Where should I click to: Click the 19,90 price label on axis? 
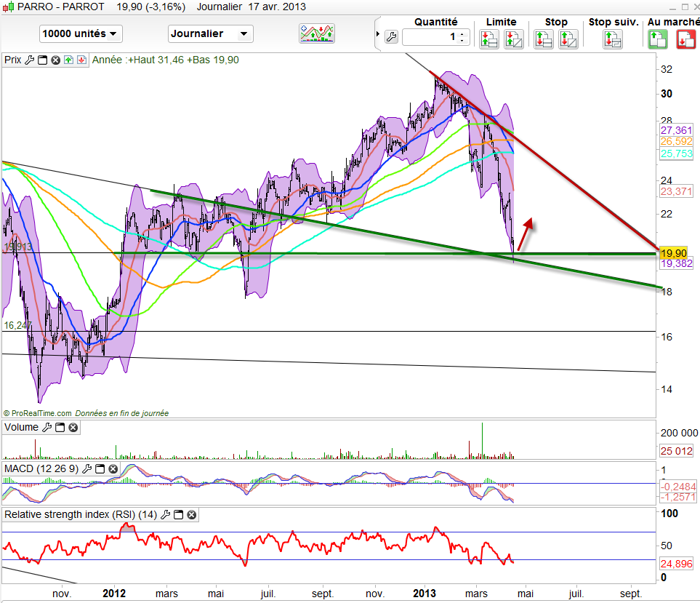click(672, 253)
